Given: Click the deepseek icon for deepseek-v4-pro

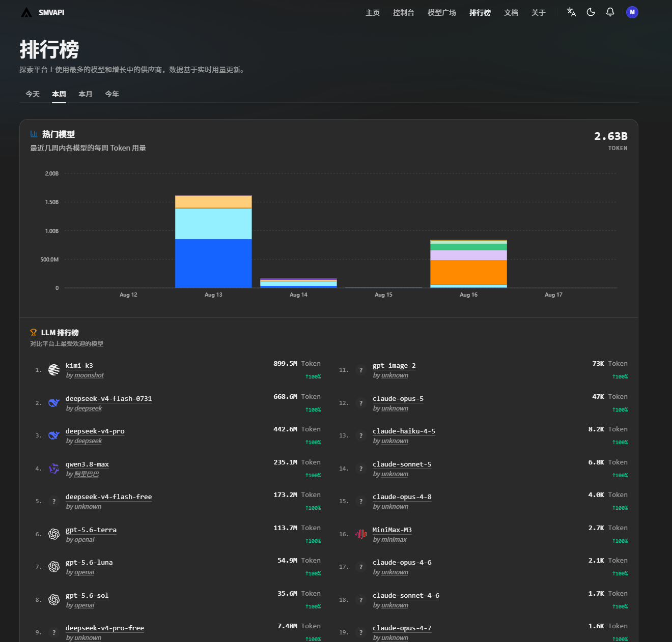Looking at the screenshot, I should 54,435.
